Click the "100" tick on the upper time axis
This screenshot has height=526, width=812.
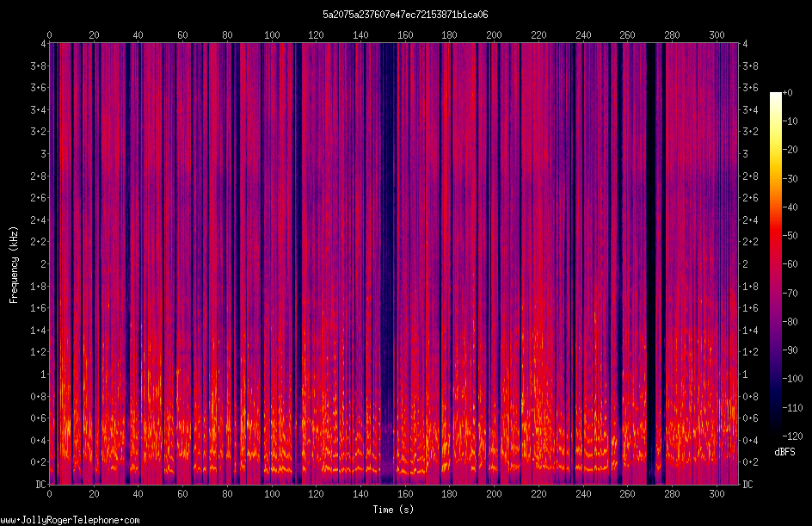pyautogui.click(x=272, y=34)
